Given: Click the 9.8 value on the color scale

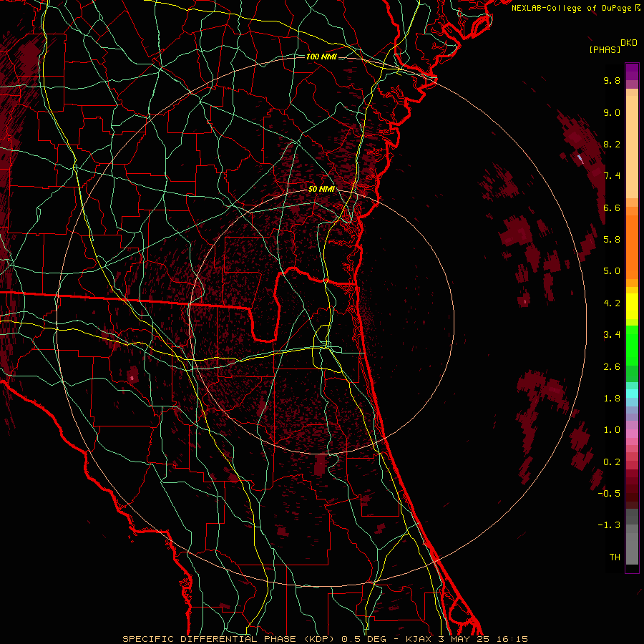Looking at the screenshot, I should pos(612,80).
